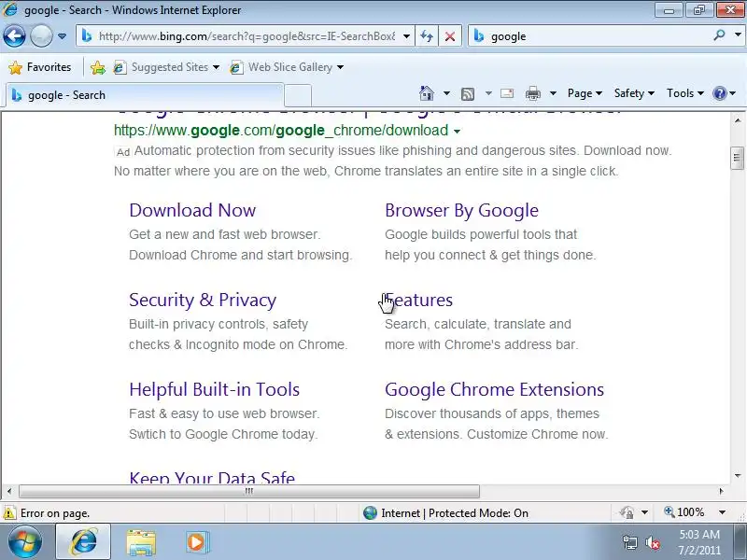Open the Google Chrome Extensions link
The image size is (747, 560).
click(x=495, y=389)
